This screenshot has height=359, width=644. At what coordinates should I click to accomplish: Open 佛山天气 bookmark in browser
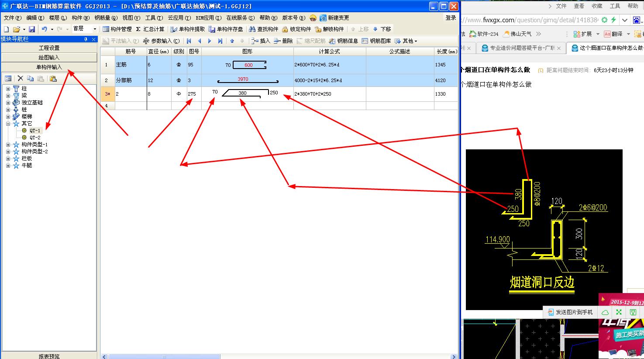tap(517, 34)
